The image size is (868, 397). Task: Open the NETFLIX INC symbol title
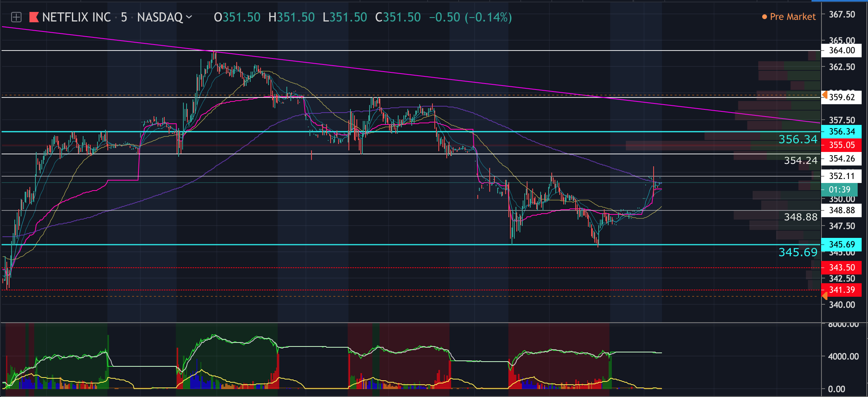76,17
